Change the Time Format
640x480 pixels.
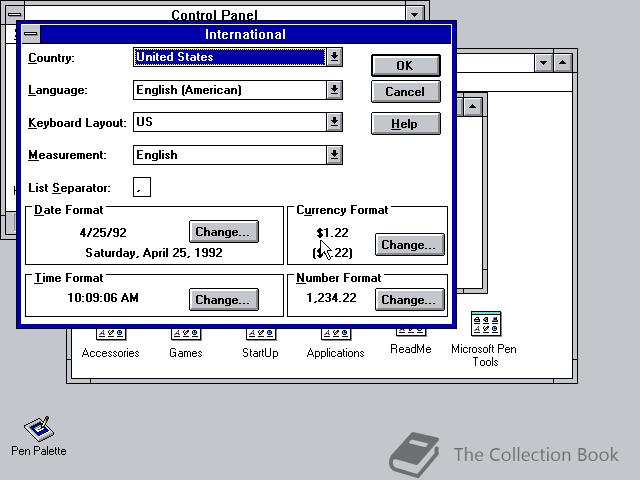tap(224, 300)
